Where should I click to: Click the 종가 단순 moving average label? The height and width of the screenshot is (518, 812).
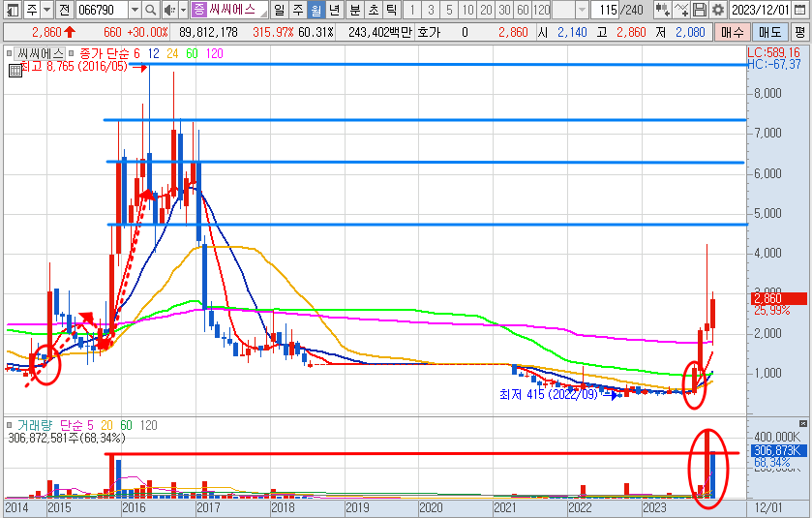(105, 53)
